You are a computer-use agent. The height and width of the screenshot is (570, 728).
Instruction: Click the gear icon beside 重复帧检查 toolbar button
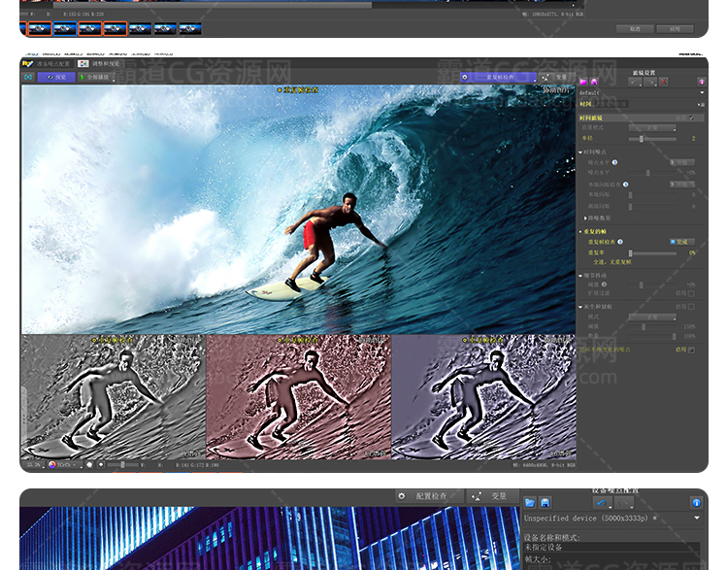coord(465,77)
